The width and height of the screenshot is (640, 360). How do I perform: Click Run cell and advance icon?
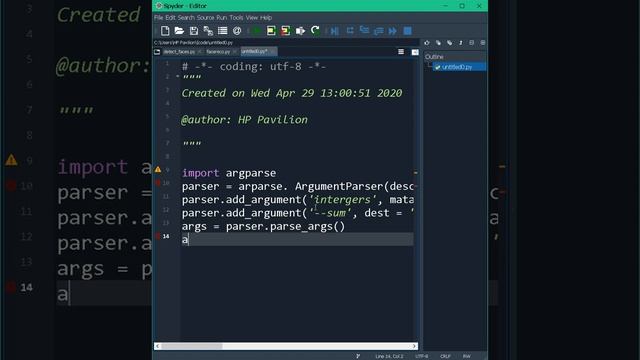point(286,31)
